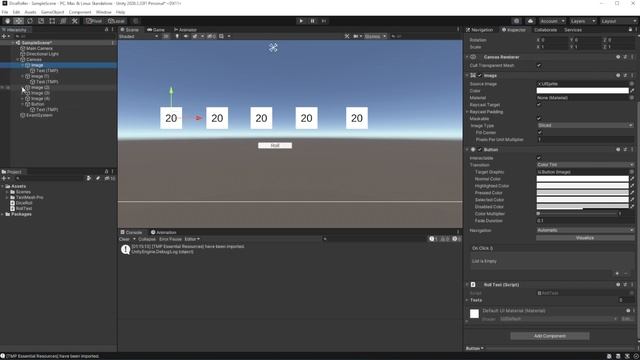Click Pixels Per Unit Multiplier field
The width and height of the screenshot is (640, 360).
[x=585, y=140]
